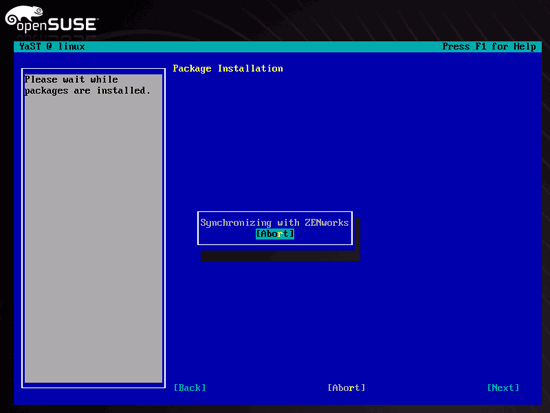Click the 'Press F1 for Help' text

(489, 47)
